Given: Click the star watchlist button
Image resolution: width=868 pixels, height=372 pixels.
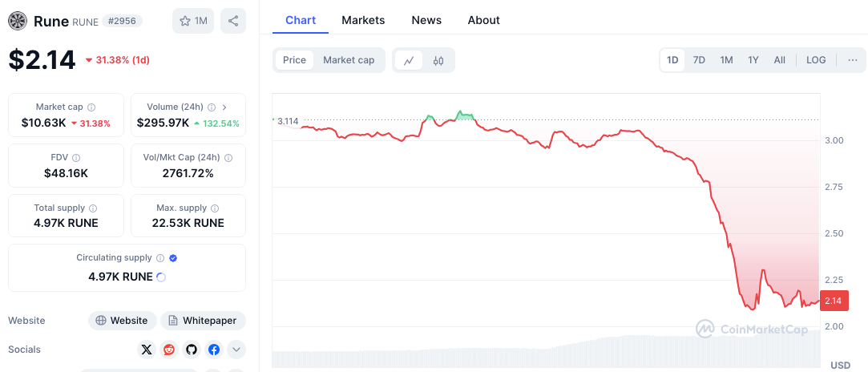Looking at the screenshot, I should pyautogui.click(x=193, y=21).
